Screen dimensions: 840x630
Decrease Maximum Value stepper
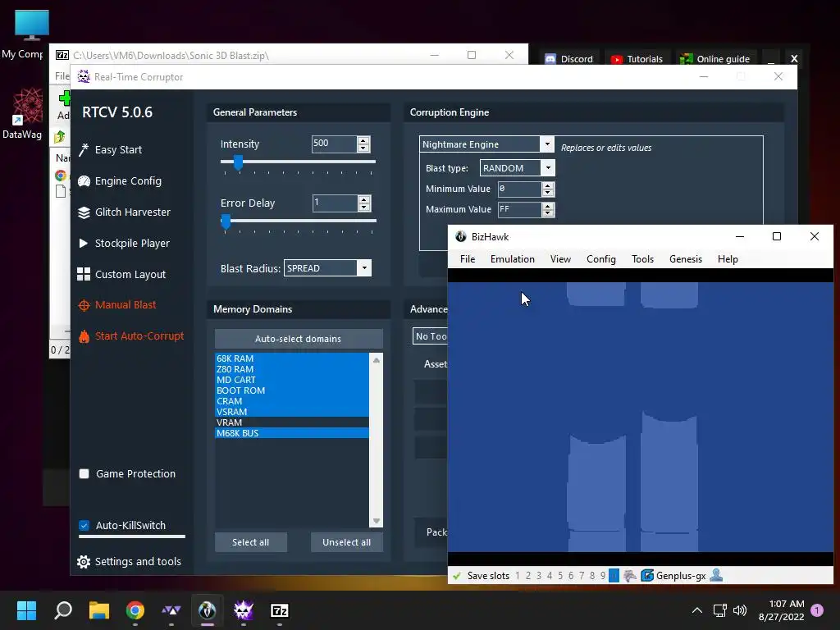click(547, 212)
